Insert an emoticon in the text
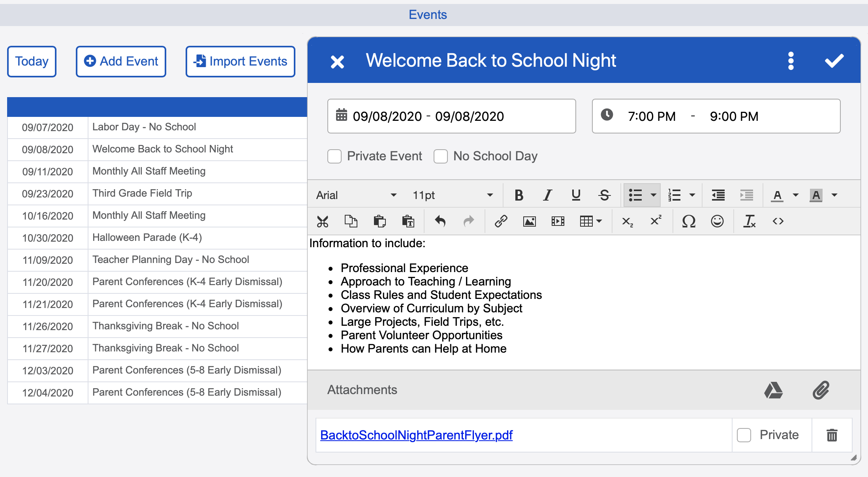Viewport: 868px width, 477px height. (x=717, y=221)
